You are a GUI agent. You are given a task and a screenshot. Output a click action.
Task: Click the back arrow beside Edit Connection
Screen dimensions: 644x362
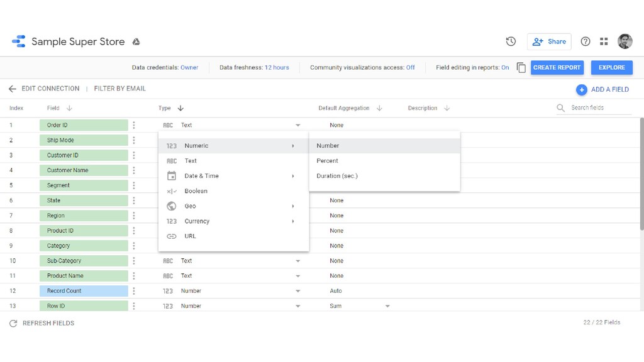click(x=12, y=89)
